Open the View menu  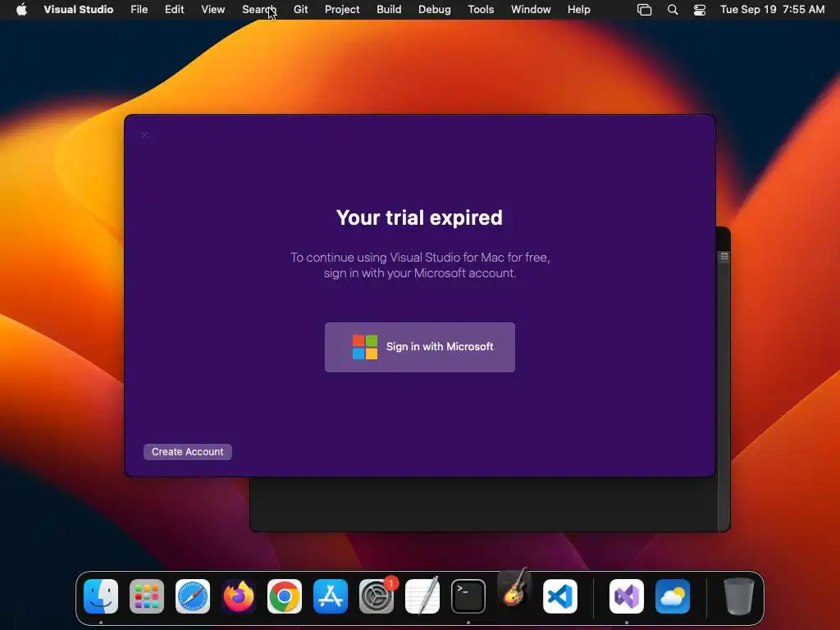(212, 10)
